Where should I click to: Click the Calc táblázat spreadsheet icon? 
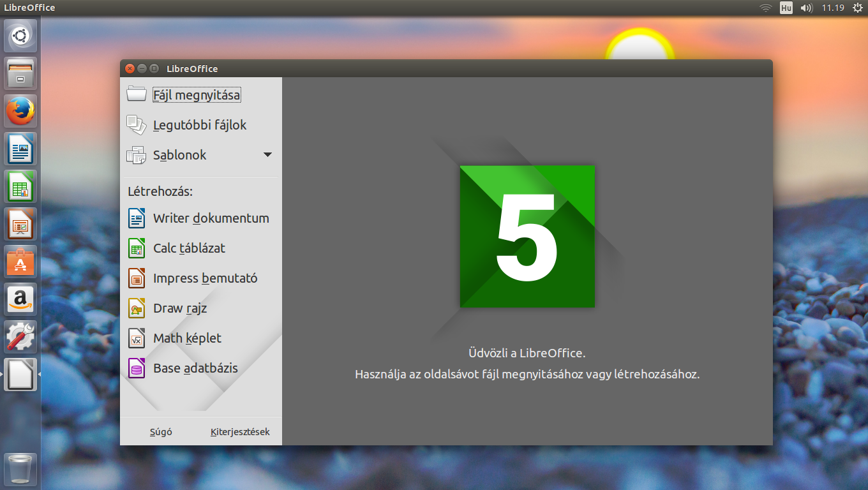click(x=137, y=248)
